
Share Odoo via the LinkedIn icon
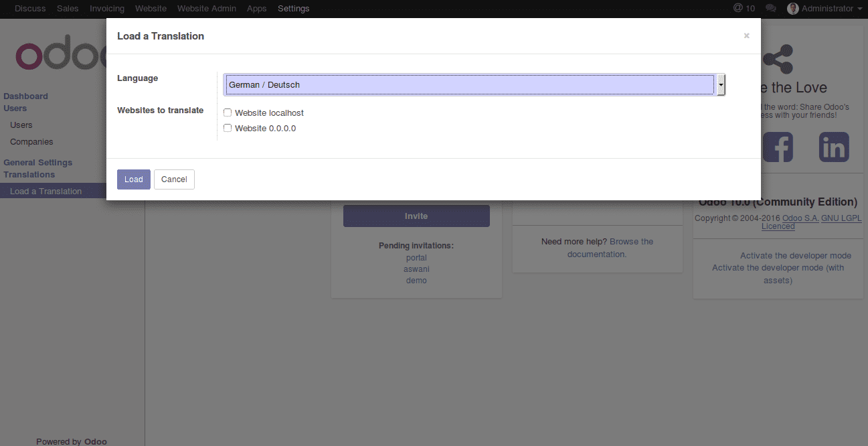[x=834, y=147]
